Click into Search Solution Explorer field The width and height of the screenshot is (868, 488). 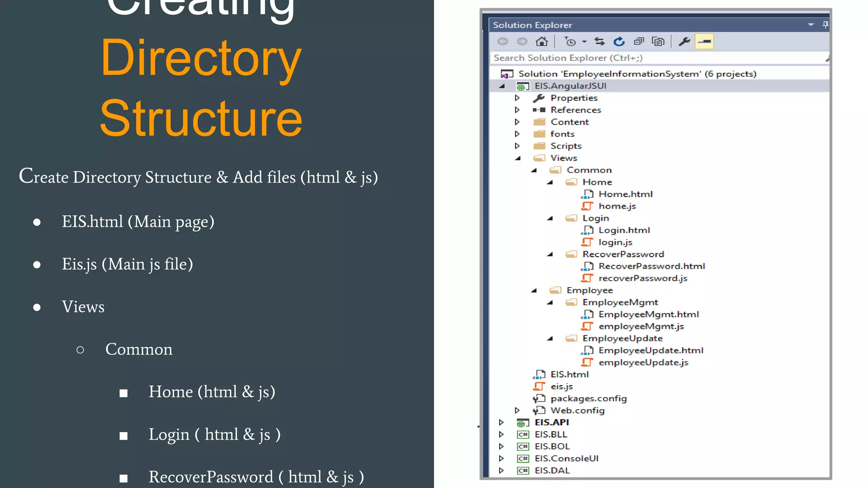[659, 58]
